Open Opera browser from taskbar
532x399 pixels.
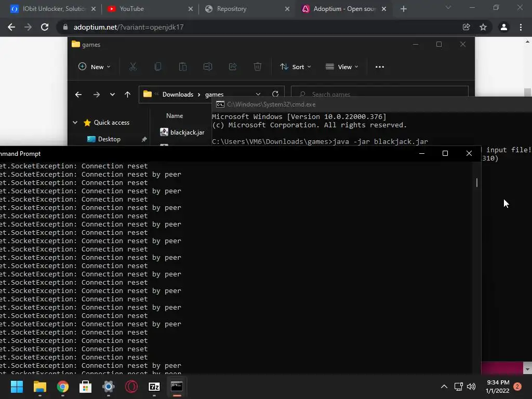131,387
